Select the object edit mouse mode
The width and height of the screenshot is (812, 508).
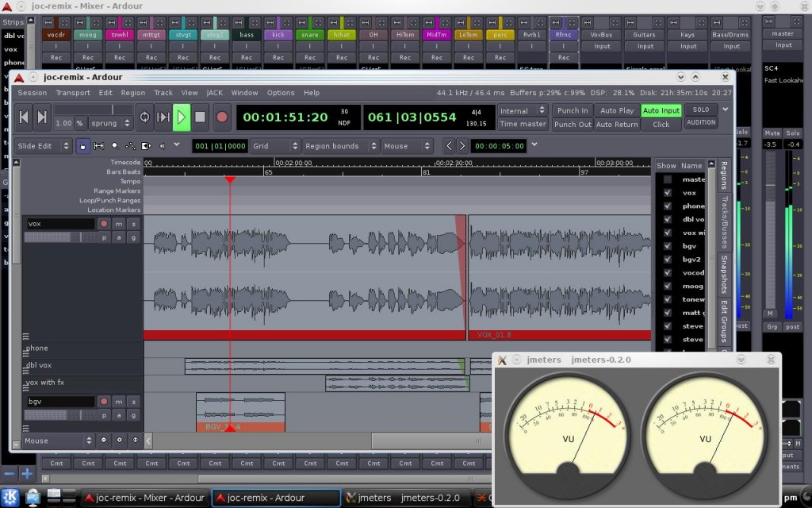point(83,146)
